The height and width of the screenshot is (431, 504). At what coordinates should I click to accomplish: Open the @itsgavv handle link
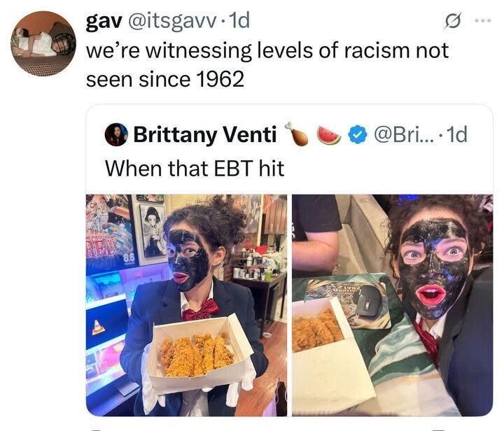(x=172, y=21)
